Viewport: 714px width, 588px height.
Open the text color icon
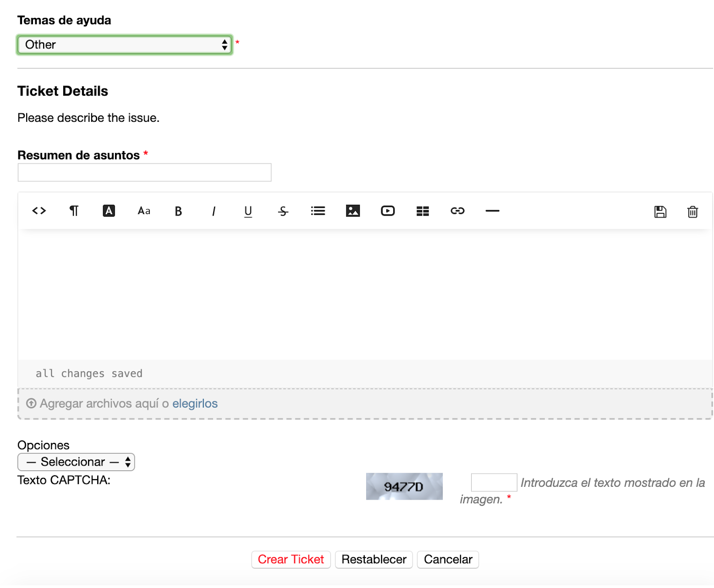click(109, 211)
